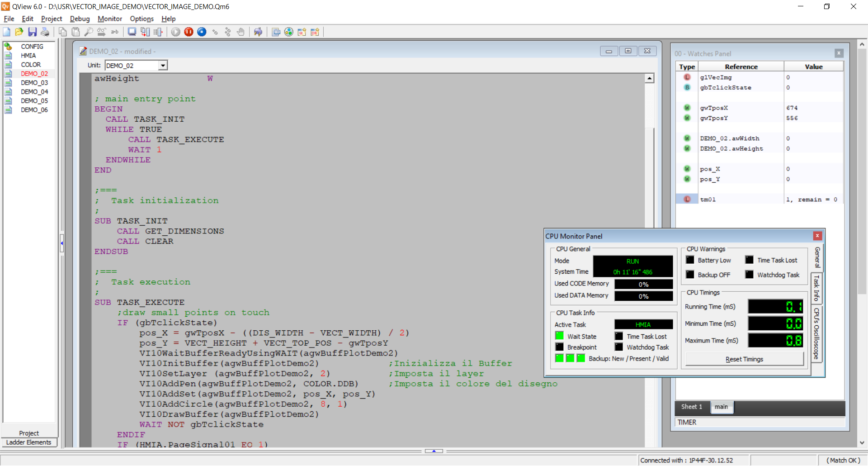The width and height of the screenshot is (868, 466).
Task: Click the blue stop toolbar icon
Action: tap(202, 32)
